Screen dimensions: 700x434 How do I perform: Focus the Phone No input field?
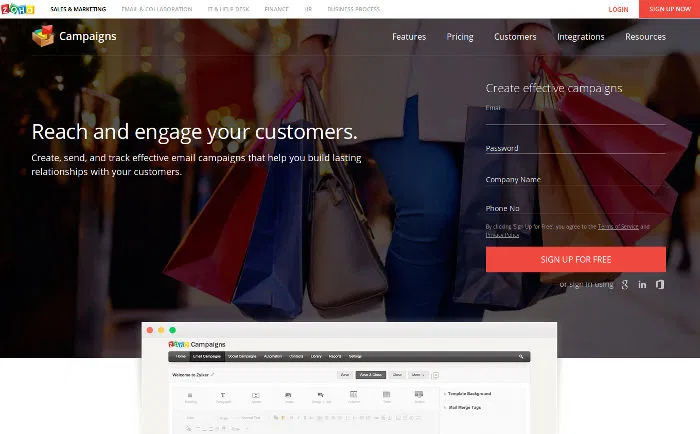[576, 208]
